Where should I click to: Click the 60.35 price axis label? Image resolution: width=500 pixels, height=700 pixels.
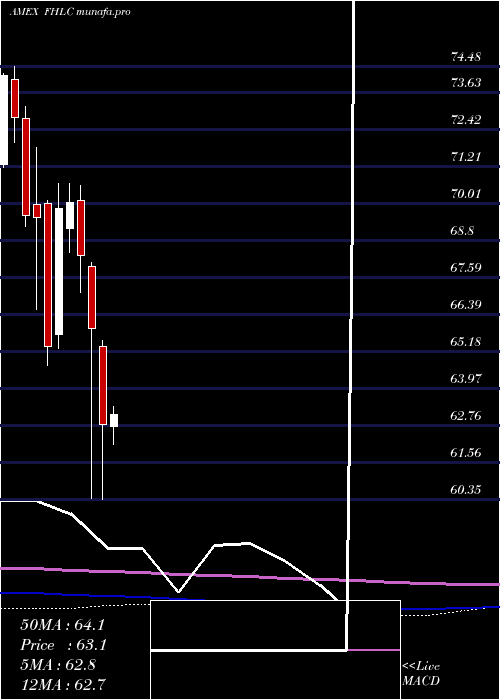pos(466,490)
